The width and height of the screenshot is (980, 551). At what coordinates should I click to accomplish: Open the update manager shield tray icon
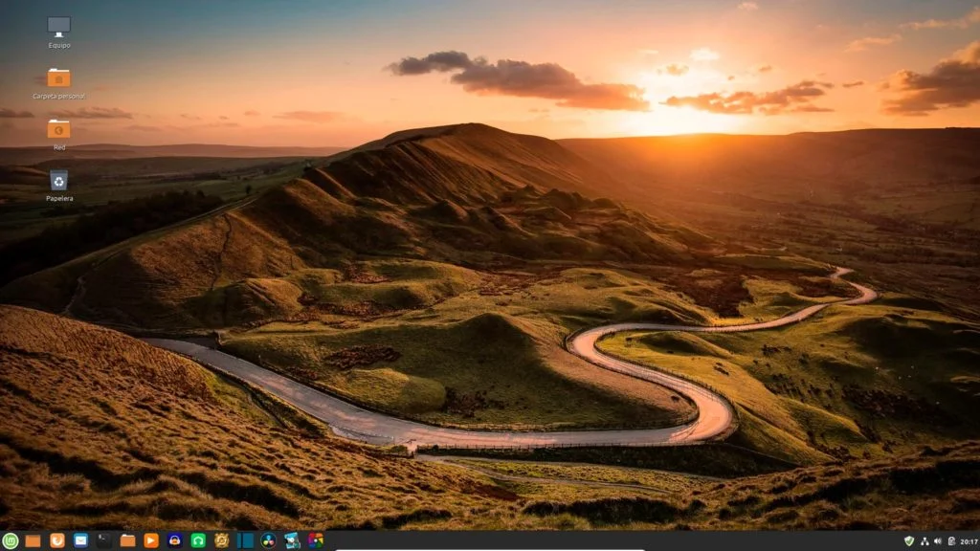coord(909,541)
